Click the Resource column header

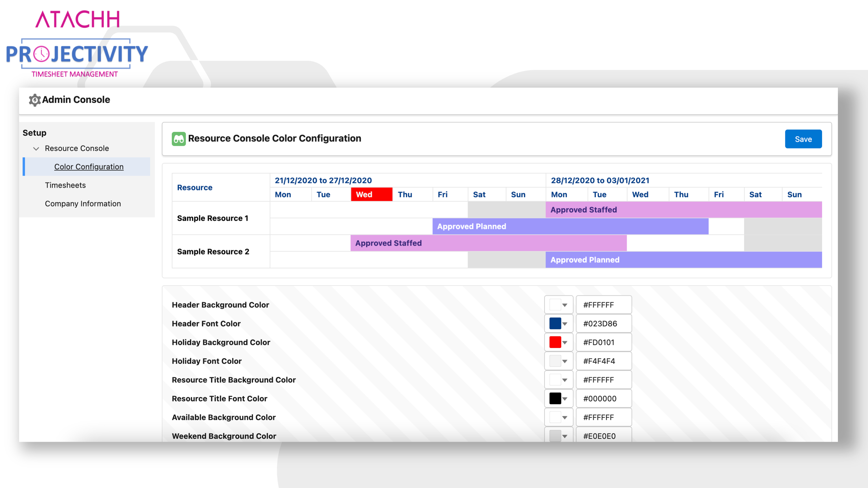click(x=221, y=187)
